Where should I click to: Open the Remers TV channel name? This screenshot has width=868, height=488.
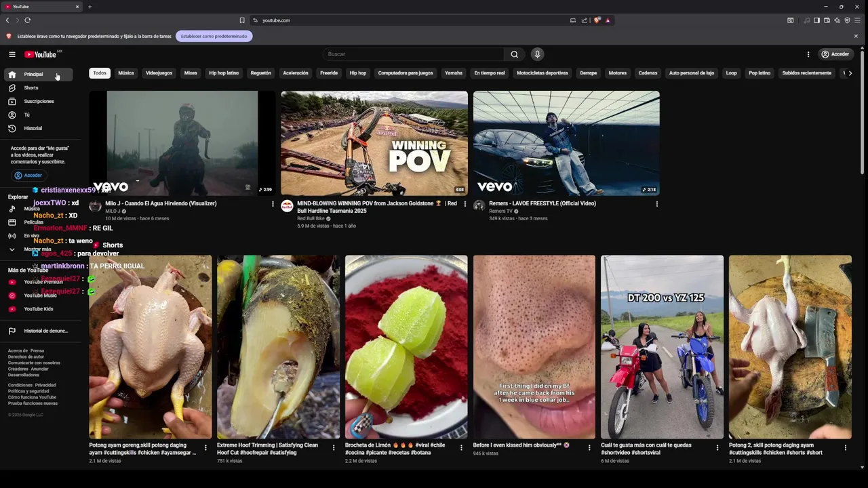tap(500, 211)
